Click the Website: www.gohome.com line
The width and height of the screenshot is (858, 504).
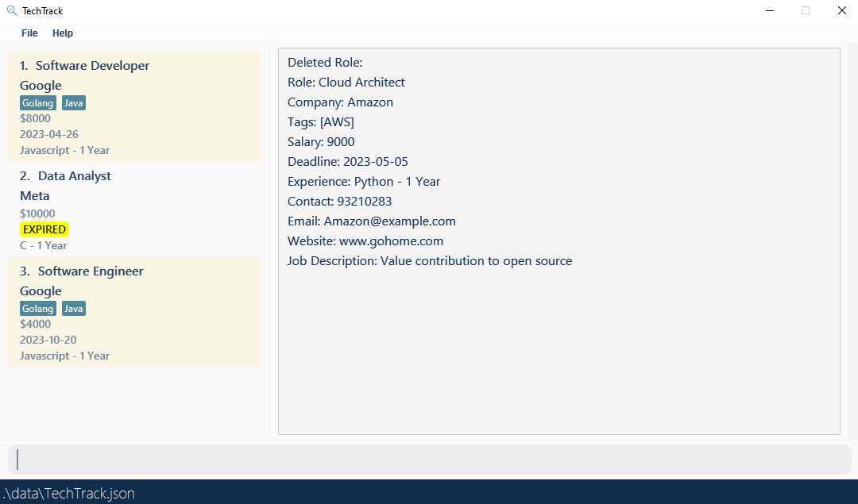[365, 241]
